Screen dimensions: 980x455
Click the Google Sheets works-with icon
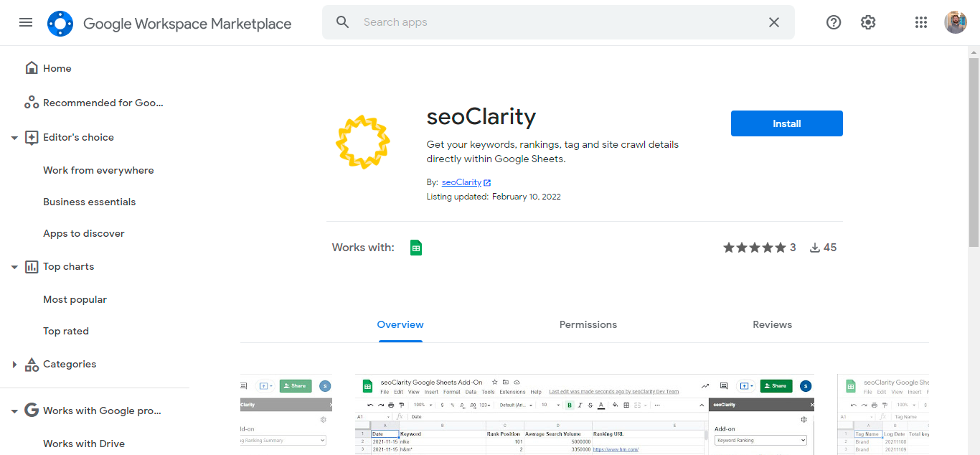coord(415,248)
